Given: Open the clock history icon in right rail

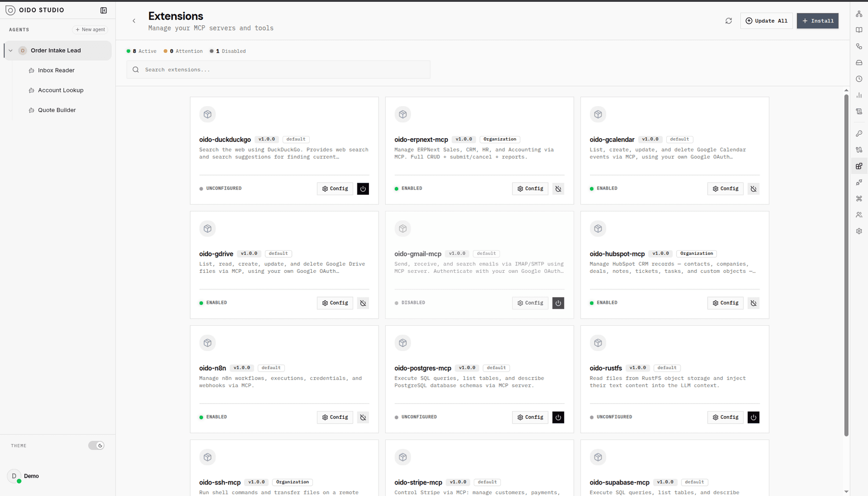Looking at the screenshot, I should pos(859,79).
